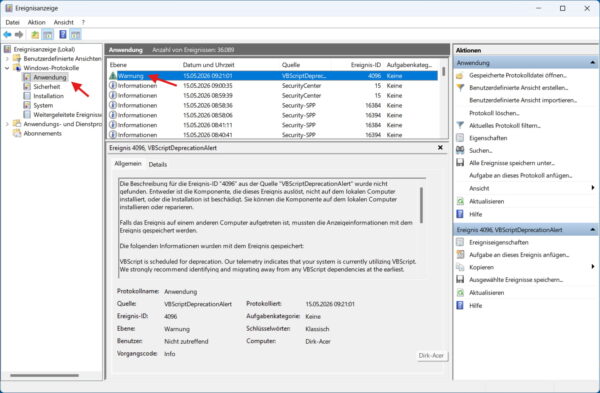The image size is (600, 393).
Task: Click Hilfe under Ereignis 4096 actions
Action: pos(475,306)
